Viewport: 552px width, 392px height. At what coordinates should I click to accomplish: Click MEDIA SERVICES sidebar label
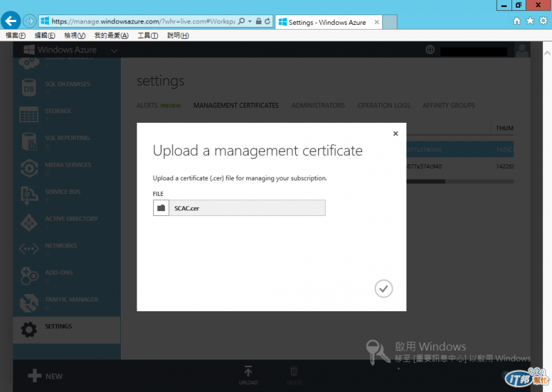[68, 165]
